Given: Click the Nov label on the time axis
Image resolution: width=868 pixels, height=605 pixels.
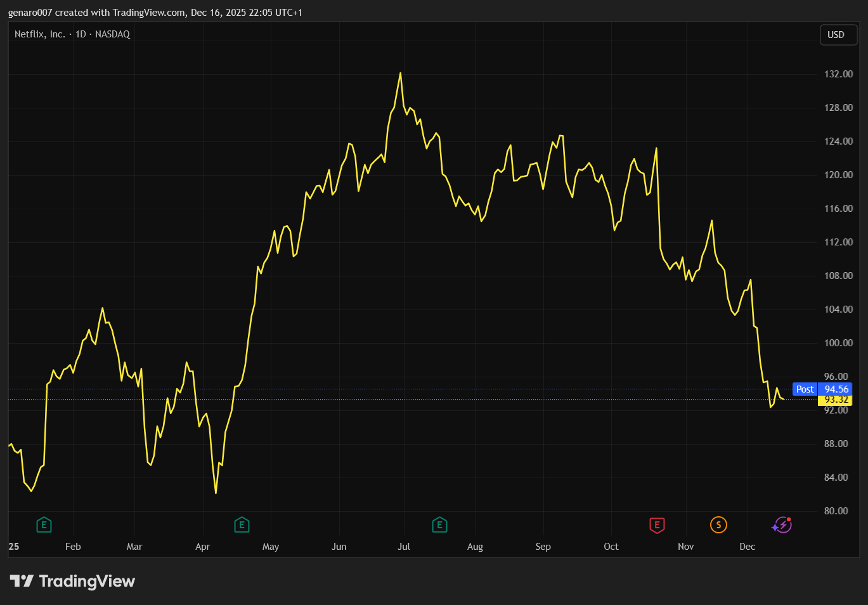Looking at the screenshot, I should coord(686,547).
